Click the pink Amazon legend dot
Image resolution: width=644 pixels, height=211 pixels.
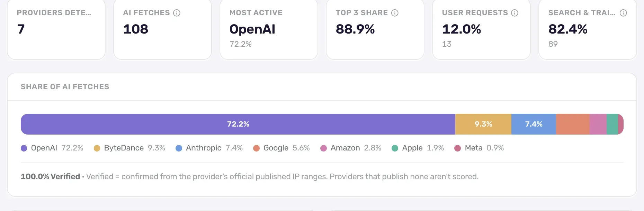(323, 148)
